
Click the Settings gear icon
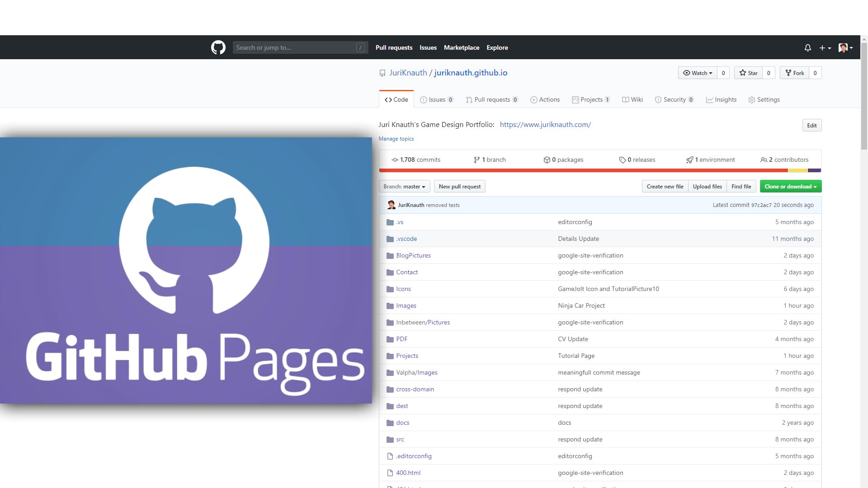point(752,100)
